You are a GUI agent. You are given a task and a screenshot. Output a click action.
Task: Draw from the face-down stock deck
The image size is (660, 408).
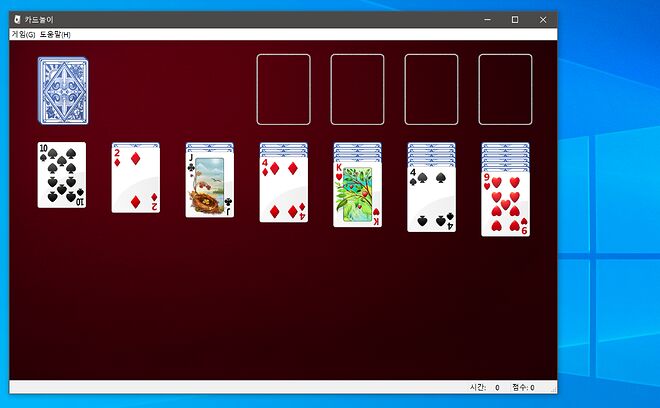tap(63, 91)
